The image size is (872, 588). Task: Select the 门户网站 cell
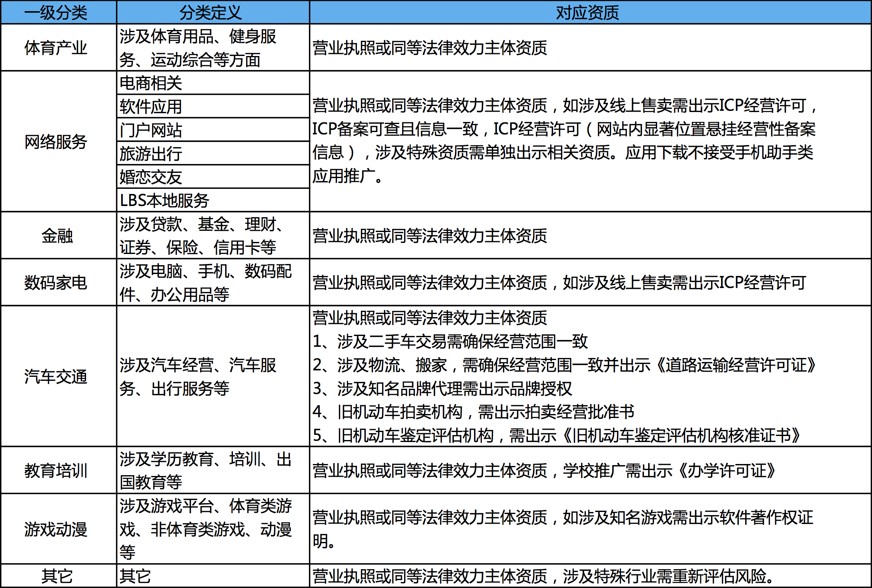[x=151, y=130]
